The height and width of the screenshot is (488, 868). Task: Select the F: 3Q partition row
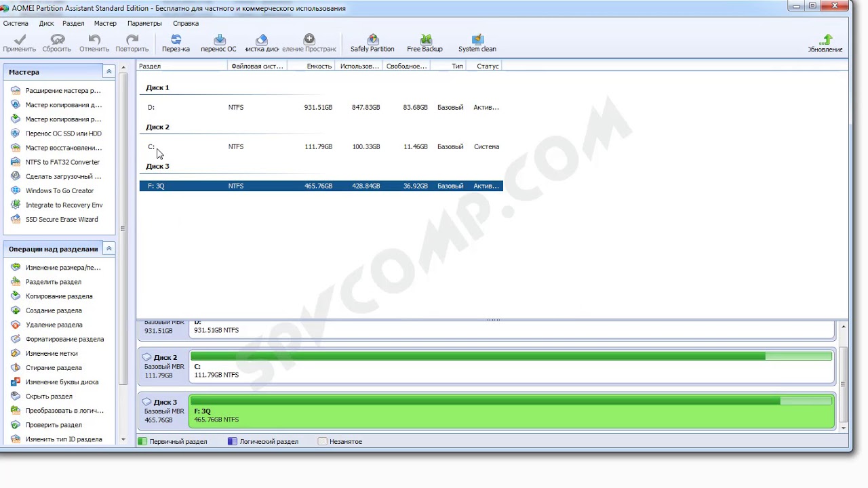pos(321,186)
